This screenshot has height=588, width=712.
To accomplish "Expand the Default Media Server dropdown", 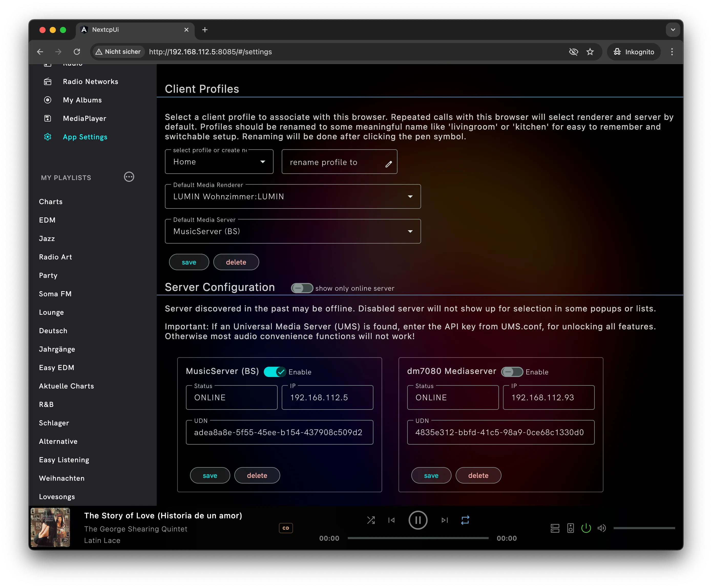I will pos(293,231).
